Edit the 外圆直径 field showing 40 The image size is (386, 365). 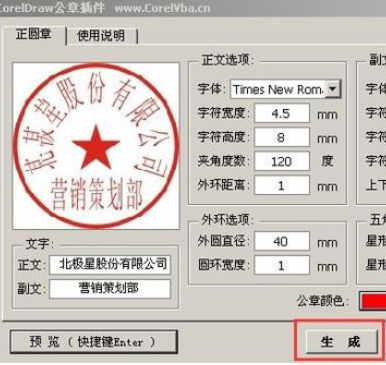(x=282, y=241)
